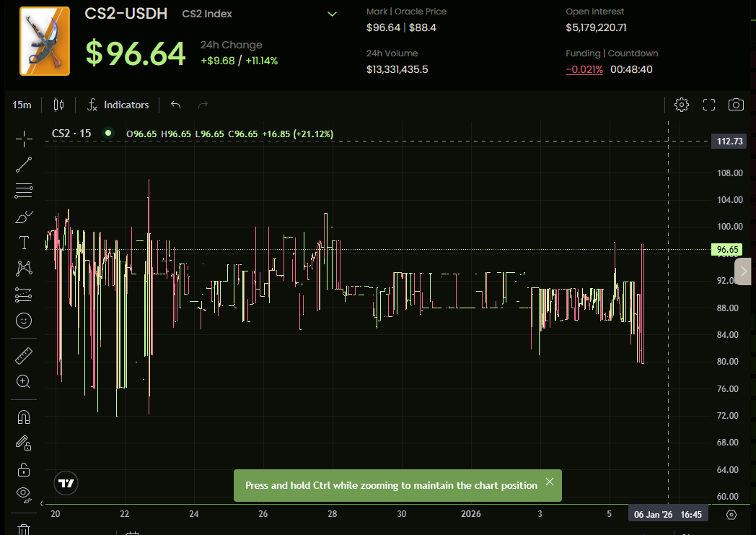Click the TradingView logo on chart
This screenshot has width=756, height=535.
click(x=66, y=483)
